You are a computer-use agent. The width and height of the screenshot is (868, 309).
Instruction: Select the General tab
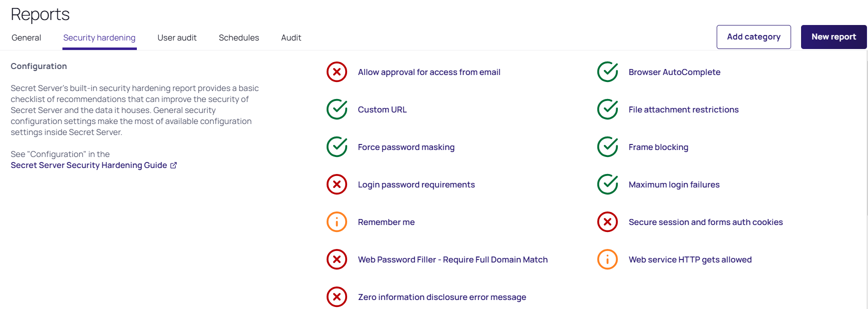(26, 37)
